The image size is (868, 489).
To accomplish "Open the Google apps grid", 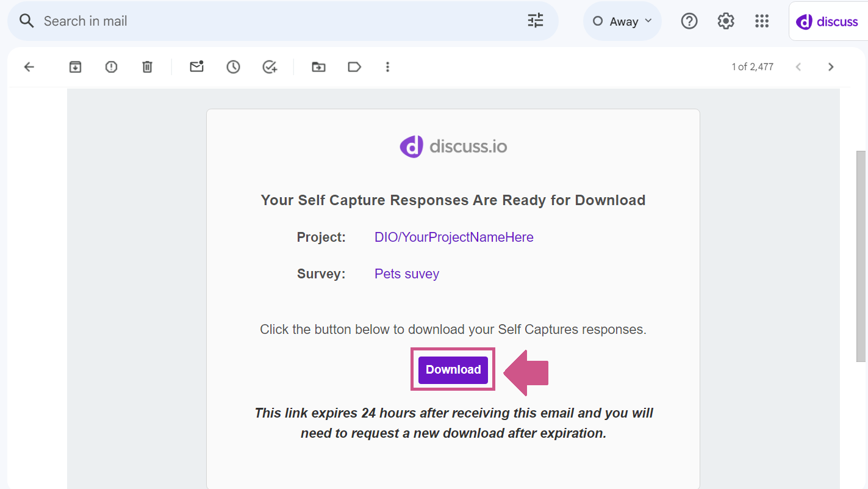I will pyautogui.click(x=762, y=21).
